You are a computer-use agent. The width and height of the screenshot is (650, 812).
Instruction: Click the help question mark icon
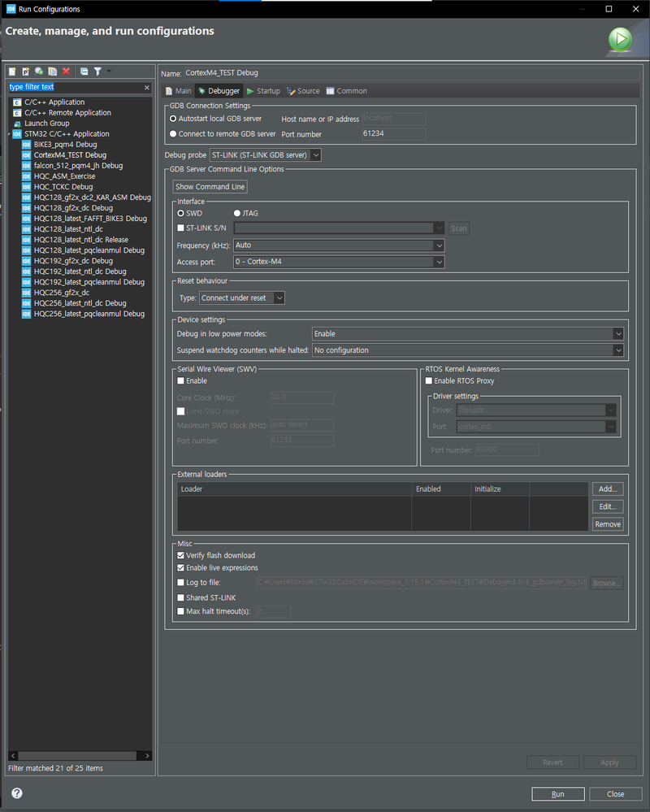pos(16,792)
